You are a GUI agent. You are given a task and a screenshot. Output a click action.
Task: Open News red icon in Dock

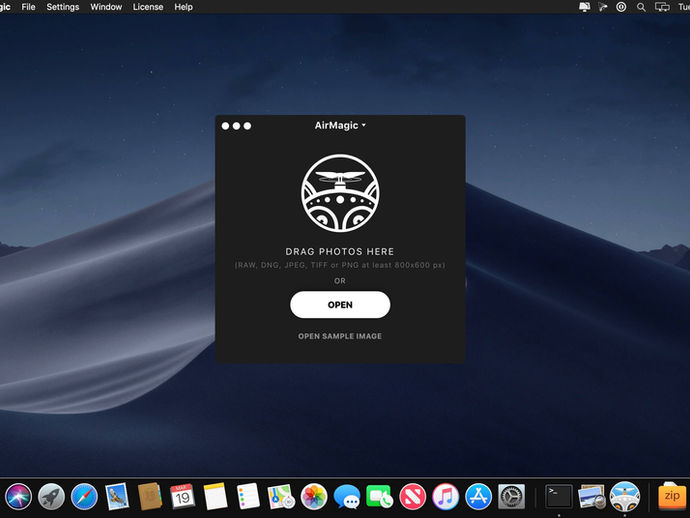(412, 496)
